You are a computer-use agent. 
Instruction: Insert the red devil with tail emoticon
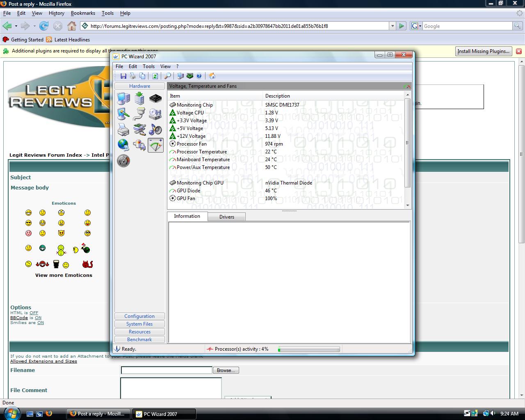(87, 264)
